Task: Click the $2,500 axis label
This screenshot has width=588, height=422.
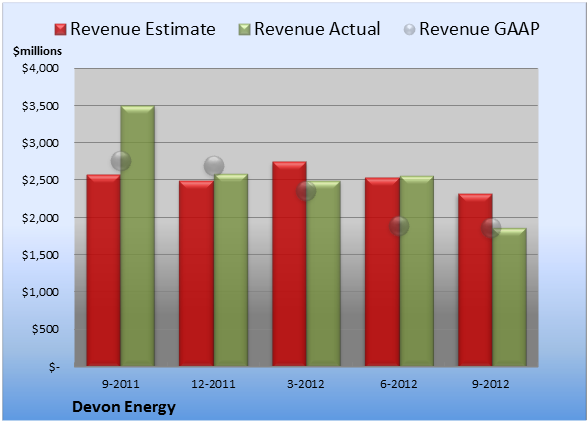Action: pos(40,180)
